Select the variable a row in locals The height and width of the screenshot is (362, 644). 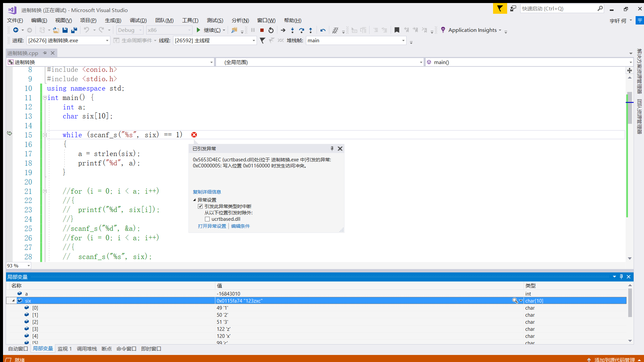(x=316, y=294)
